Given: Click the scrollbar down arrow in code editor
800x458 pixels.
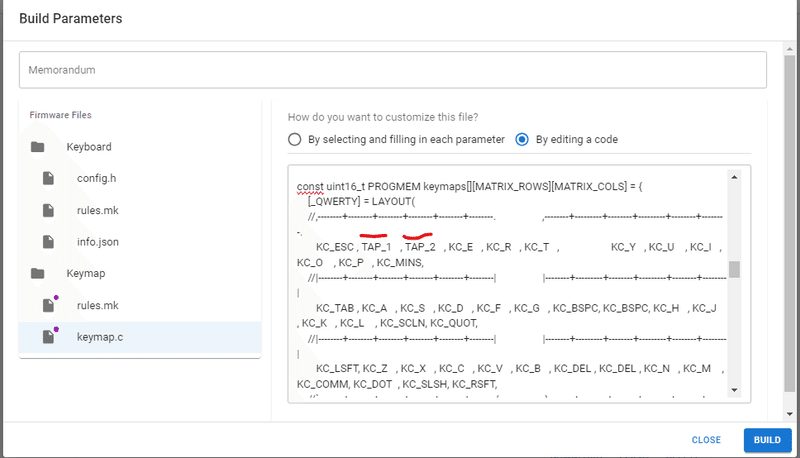Looking at the screenshot, I should tap(734, 390).
